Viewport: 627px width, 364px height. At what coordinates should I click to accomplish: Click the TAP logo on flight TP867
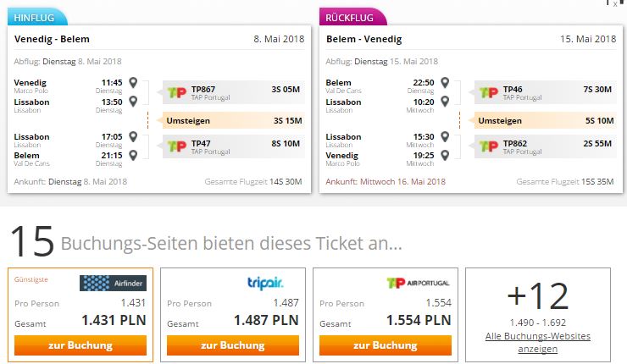point(177,93)
